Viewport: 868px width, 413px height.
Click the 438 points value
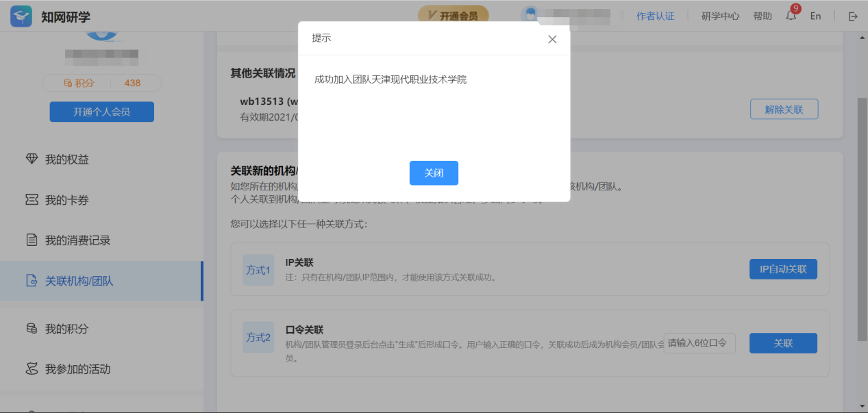point(132,83)
